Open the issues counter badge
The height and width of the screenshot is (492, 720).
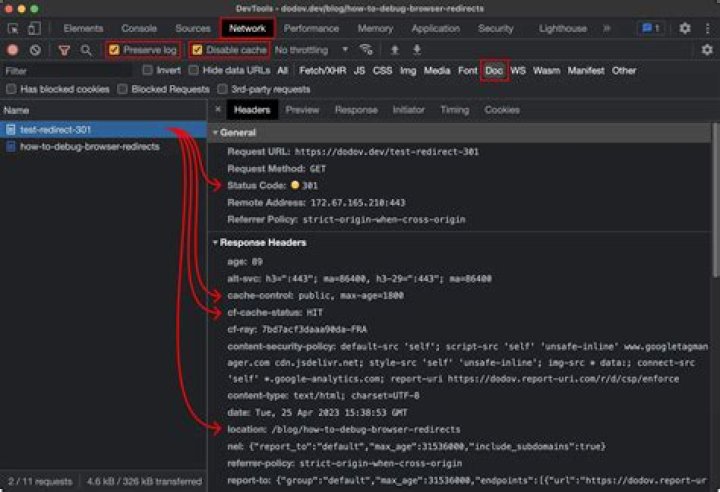pos(651,28)
